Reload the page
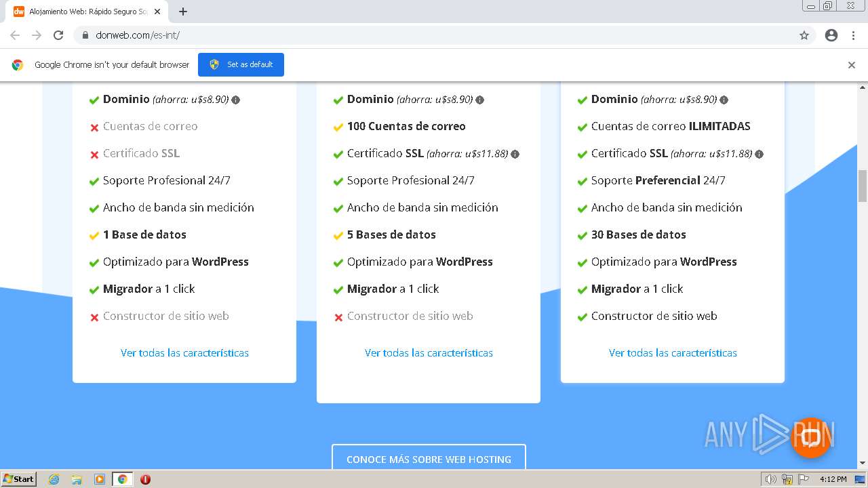868x488 pixels. [58, 35]
